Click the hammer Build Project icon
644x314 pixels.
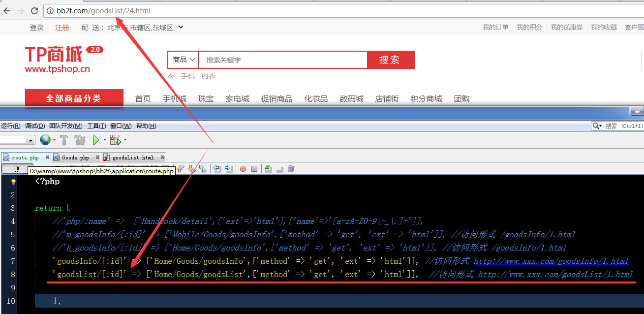click(x=64, y=140)
